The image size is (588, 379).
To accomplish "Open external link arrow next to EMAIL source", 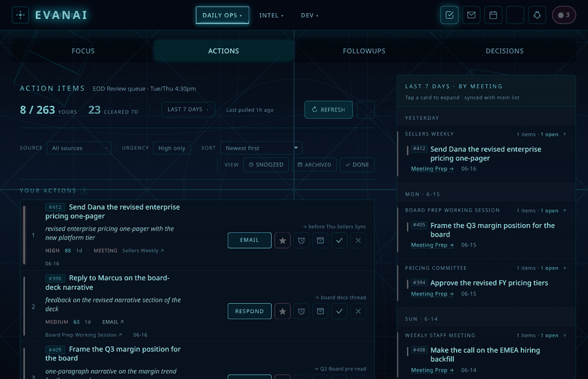I will [122, 322].
